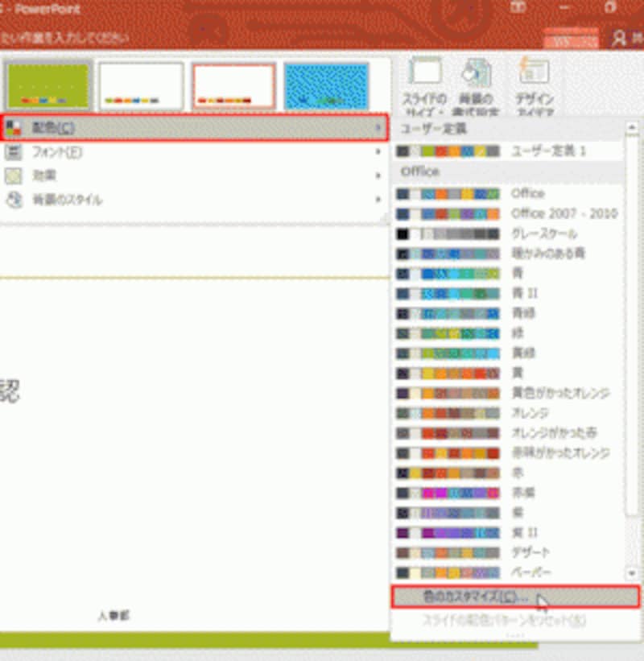Expand the フォント(F) fonts submenu arrow
644x661 pixels.
(378, 151)
